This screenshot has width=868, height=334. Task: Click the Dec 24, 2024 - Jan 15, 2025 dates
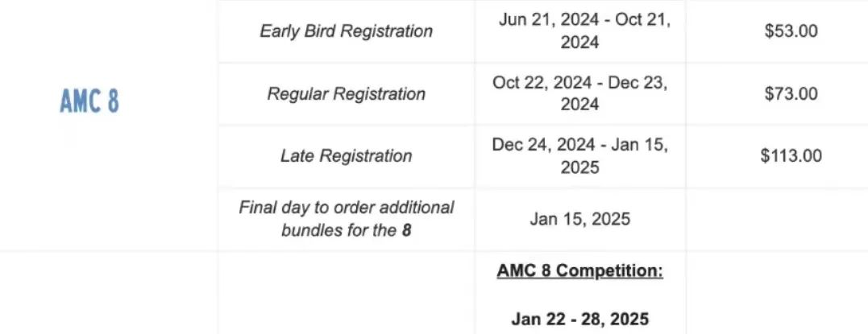click(579, 156)
